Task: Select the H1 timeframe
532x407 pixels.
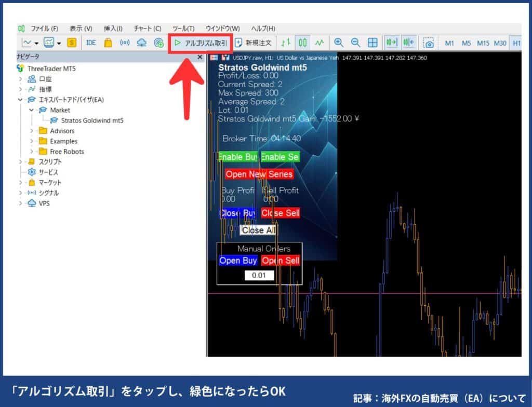Action: 516,43
